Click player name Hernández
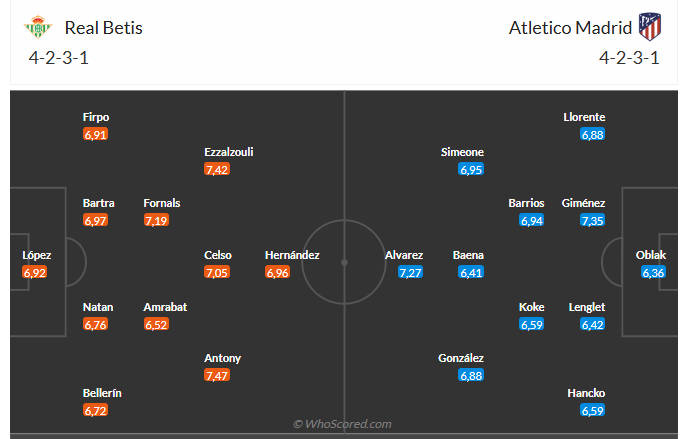The image size is (684, 439). 292,255
